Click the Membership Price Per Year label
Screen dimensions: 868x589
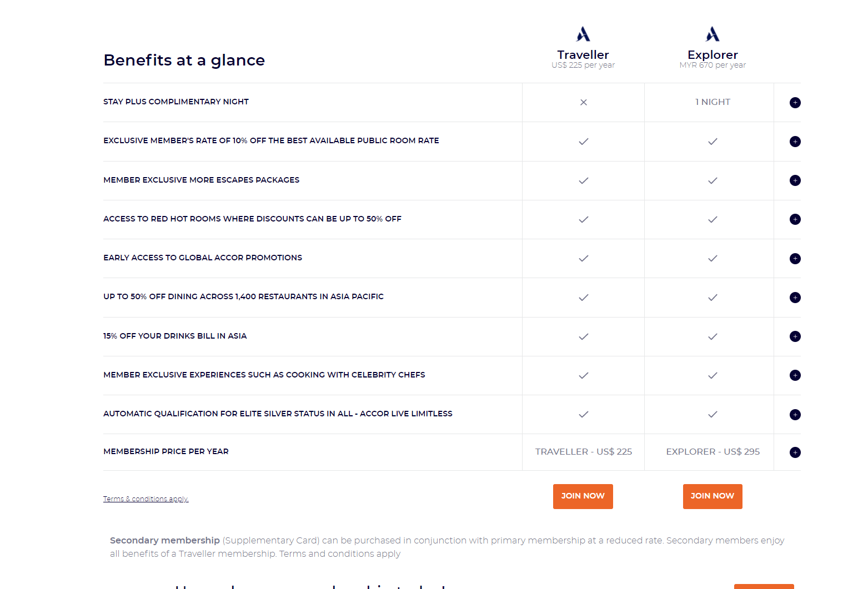pos(166,451)
